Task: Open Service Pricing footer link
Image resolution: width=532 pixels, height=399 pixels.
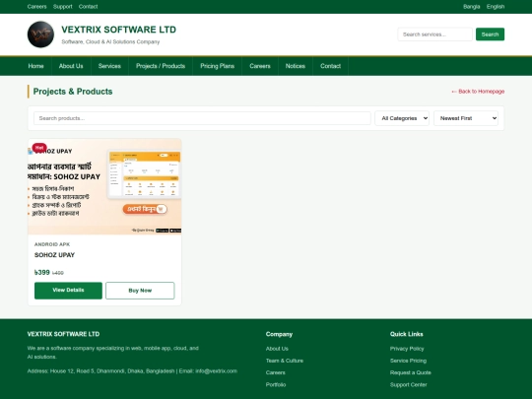Action: click(408, 361)
